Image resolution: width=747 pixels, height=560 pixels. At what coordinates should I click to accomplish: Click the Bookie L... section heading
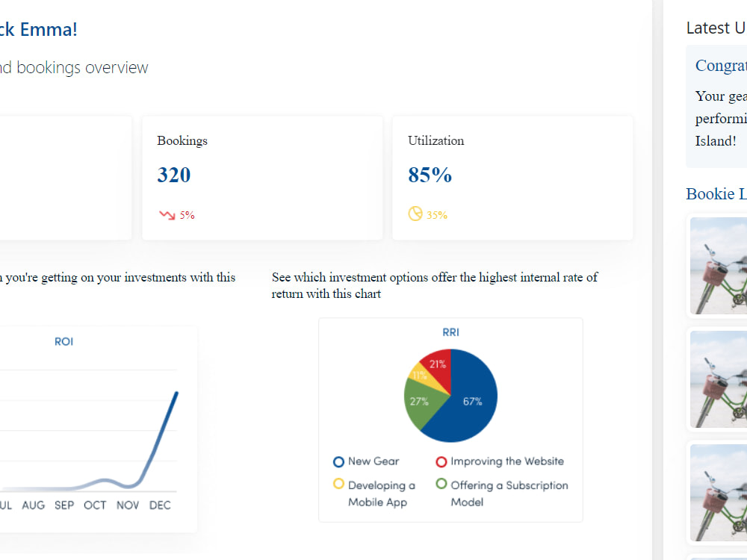point(716,194)
